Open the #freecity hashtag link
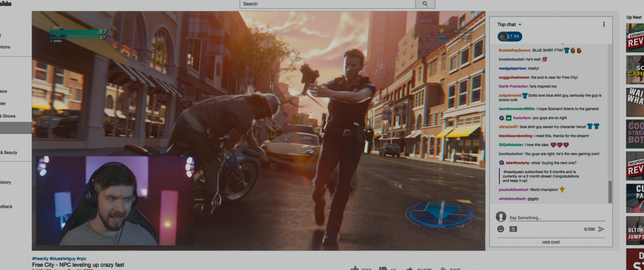 pos(40,259)
